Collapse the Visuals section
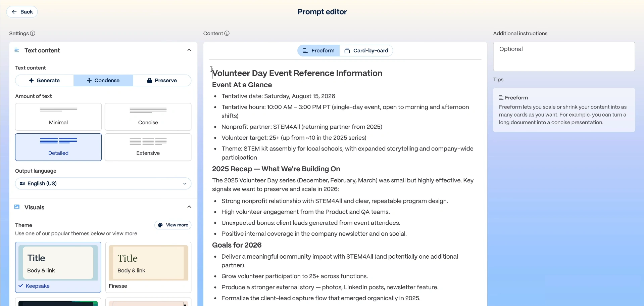 point(189,207)
